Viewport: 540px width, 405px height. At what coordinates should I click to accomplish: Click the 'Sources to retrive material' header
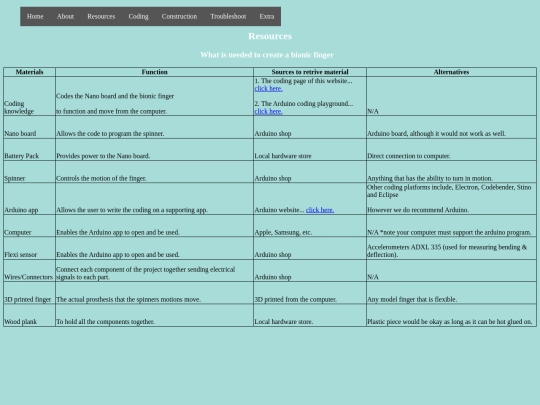(310, 72)
